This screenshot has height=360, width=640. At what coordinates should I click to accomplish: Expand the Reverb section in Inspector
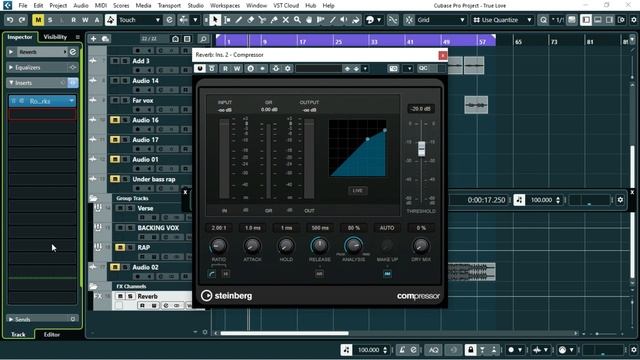point(11,52)
